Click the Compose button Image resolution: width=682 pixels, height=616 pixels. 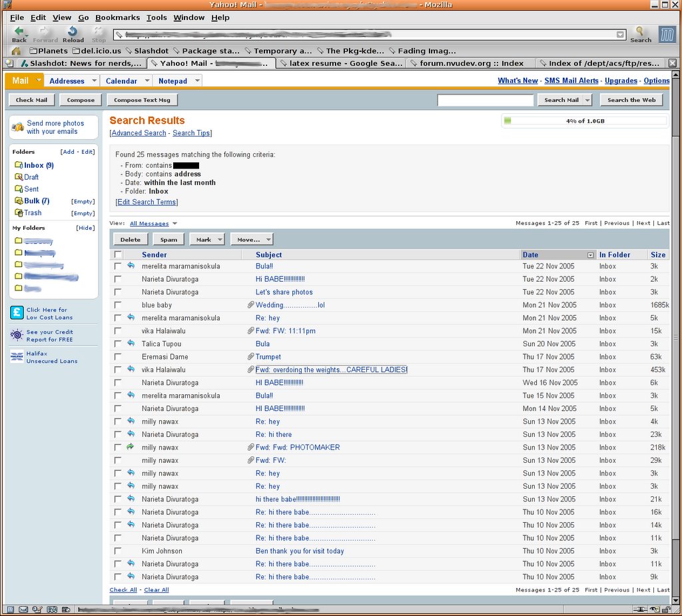pyautogui.click(x=81, y=100)
